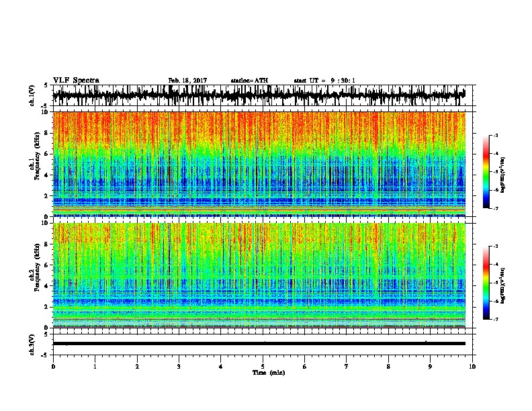Screen dimensions: 532x411
Task: Click the ch.1 spectrogram panel
Action: [259, 164]
